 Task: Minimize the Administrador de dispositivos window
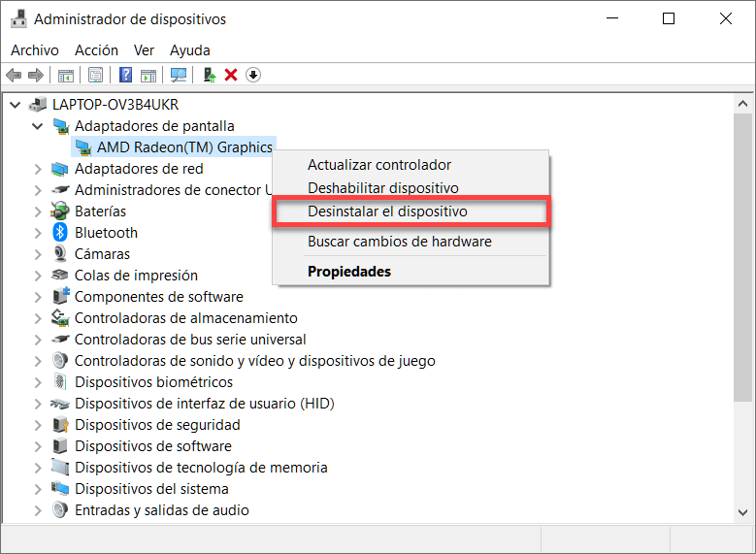612,18
